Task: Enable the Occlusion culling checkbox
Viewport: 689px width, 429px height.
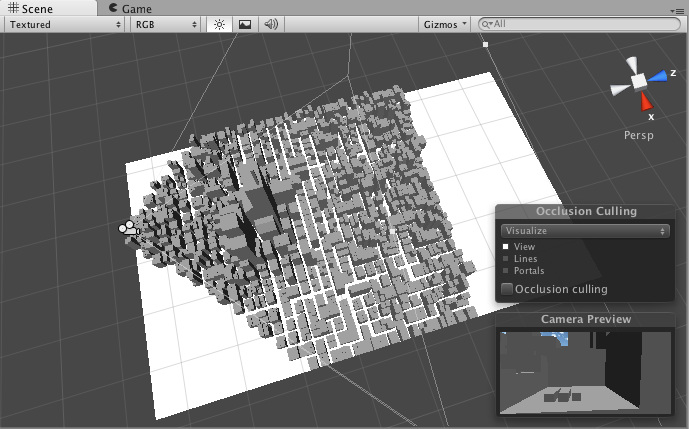Action: [x=507, y=289]
